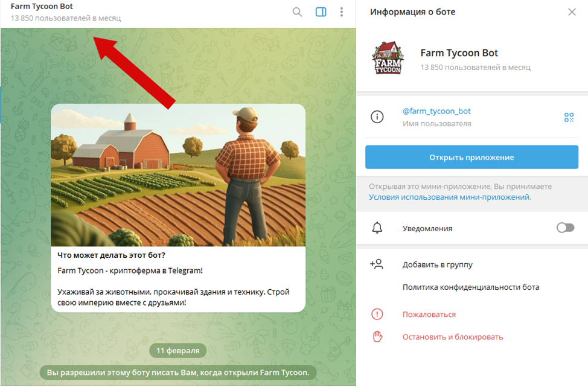Open the farm illustration image in chat

[178, 175]
